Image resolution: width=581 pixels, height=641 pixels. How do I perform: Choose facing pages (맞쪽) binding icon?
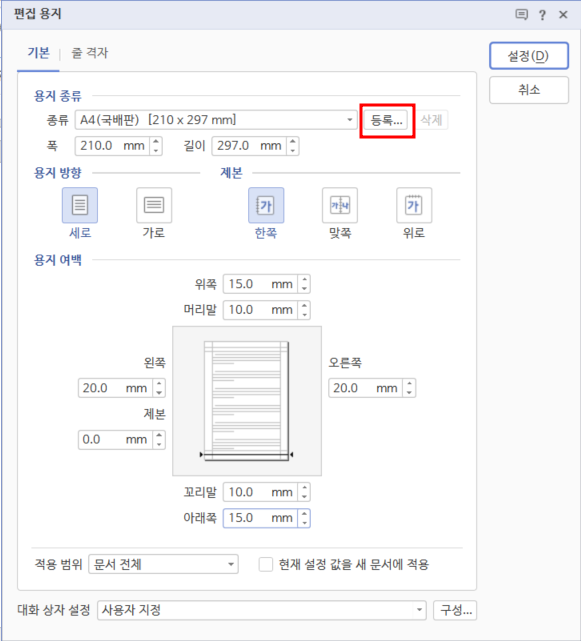click(340, 205)
